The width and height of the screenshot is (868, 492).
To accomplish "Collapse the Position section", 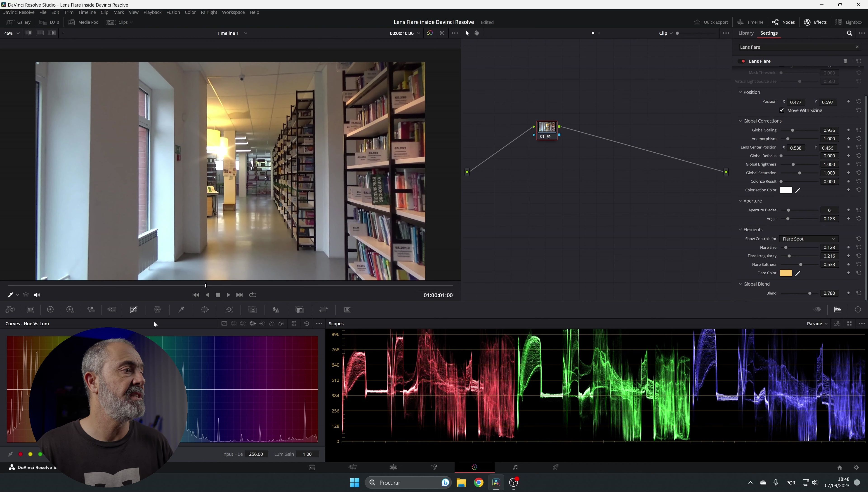I will click(740, 92).
